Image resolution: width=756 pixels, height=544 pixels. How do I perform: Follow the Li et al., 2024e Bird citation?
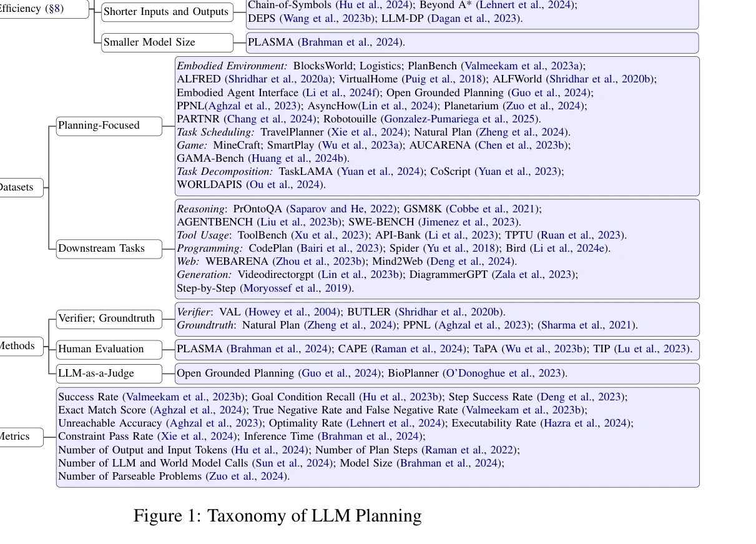[x=569, y=248]
